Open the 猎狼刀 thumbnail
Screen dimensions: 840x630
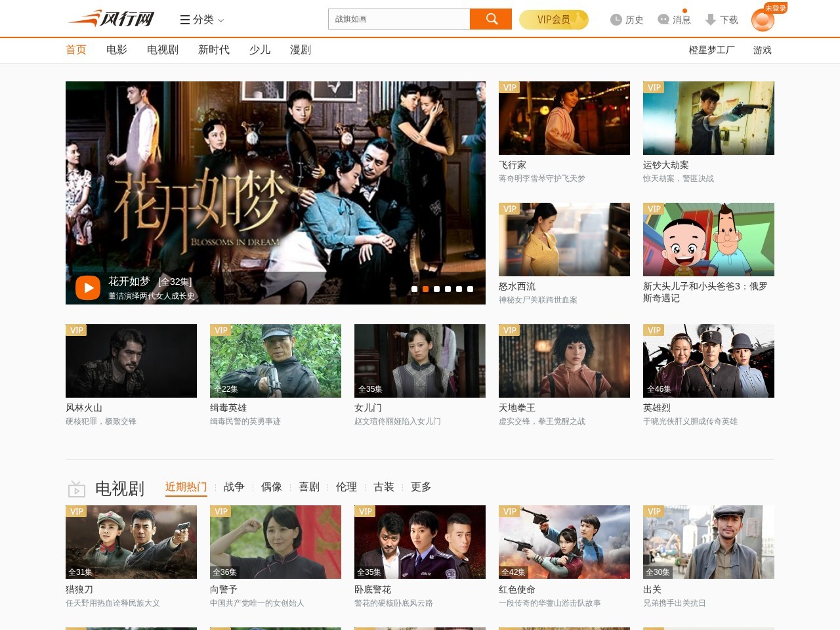131,542
